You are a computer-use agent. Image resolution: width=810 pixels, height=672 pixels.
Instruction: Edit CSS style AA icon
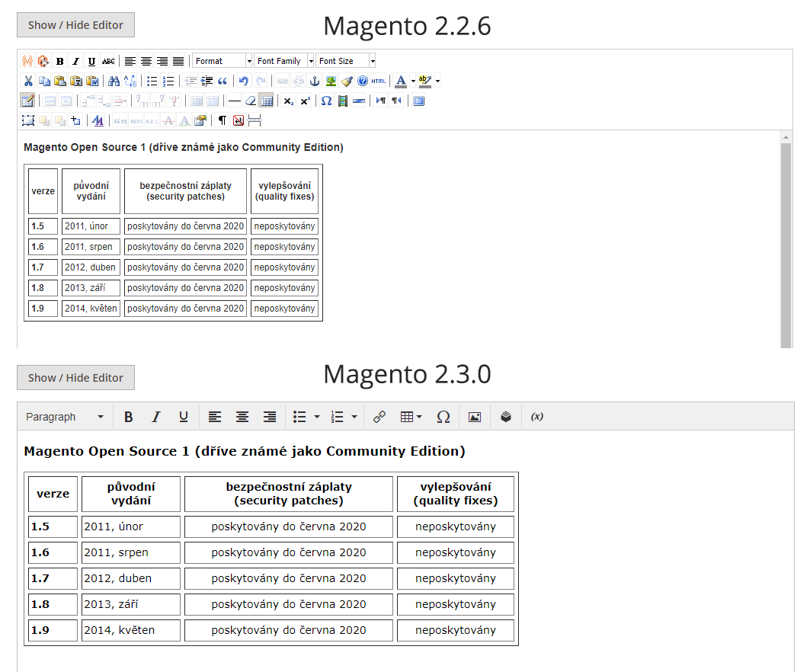click(x=98, y=120)
